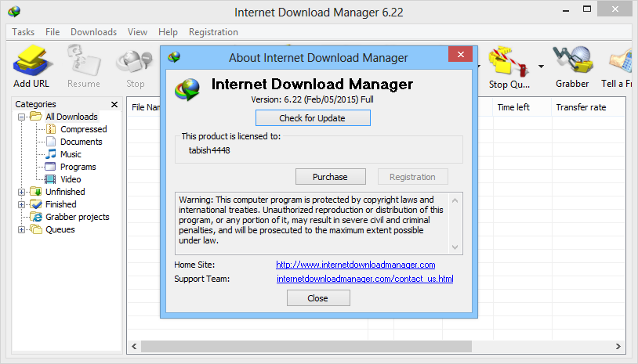Click the Tell a Friend icon

click(618, 67)
